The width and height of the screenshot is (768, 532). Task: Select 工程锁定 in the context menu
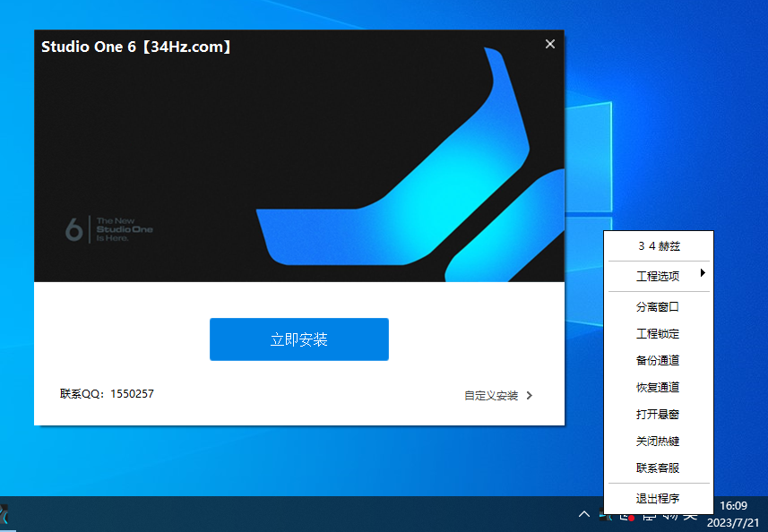[x=659, y=334]
